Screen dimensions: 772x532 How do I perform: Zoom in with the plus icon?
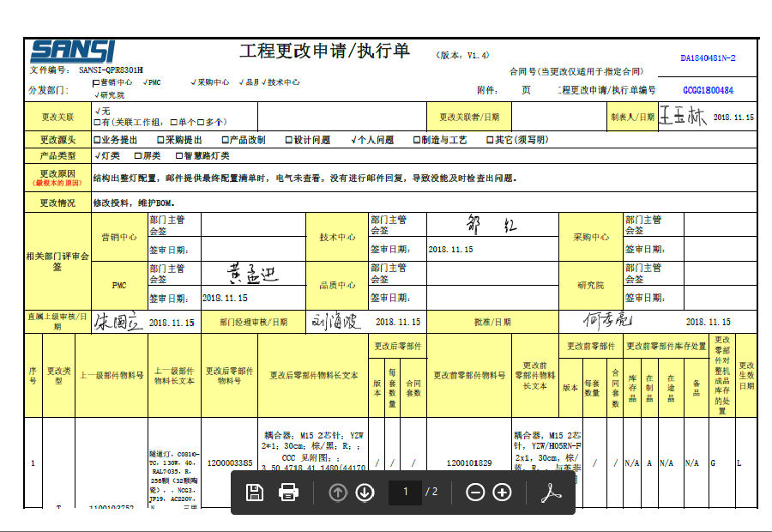pos(502,493)
